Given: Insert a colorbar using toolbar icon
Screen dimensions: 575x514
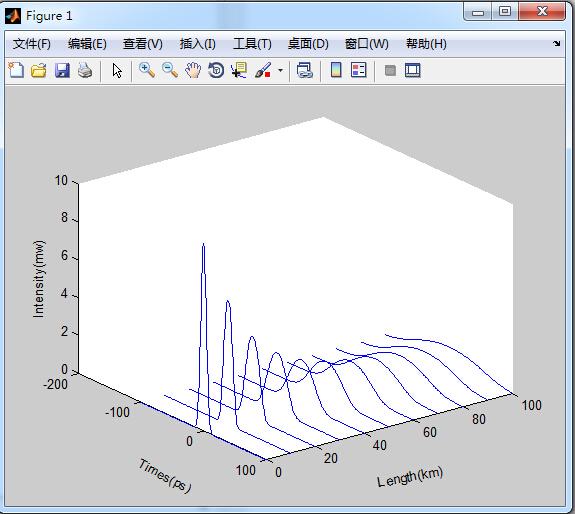Looking at the screenshot, I should tap(336, 70).
